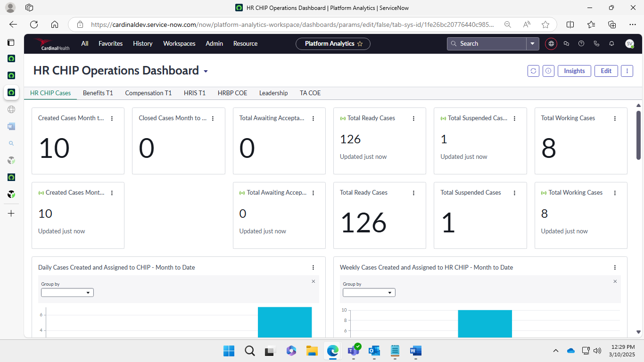Open Favorites menu
The image size is (644, 362).
(x=111, y=43)
